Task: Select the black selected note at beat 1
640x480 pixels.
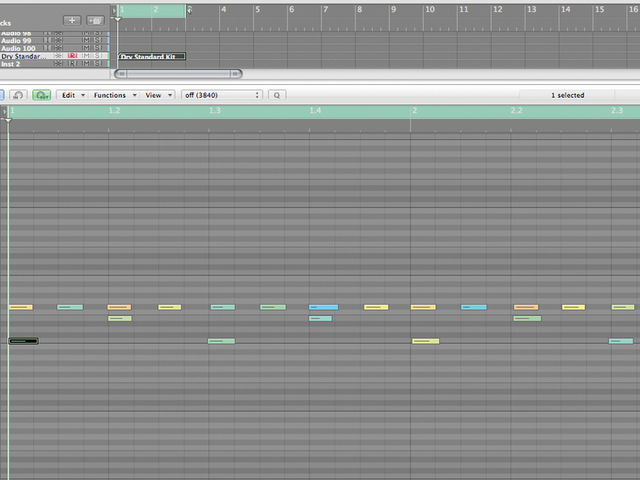Action: (24, 341)
